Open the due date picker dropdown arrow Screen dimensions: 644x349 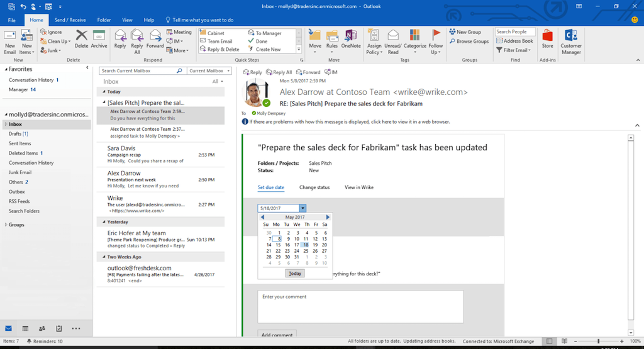coord(303,208)
